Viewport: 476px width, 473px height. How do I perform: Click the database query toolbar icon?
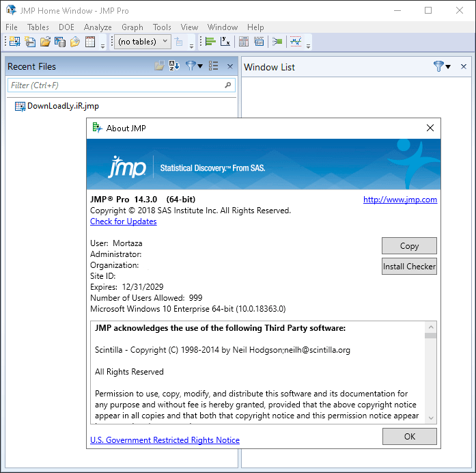tap(60, 41)
